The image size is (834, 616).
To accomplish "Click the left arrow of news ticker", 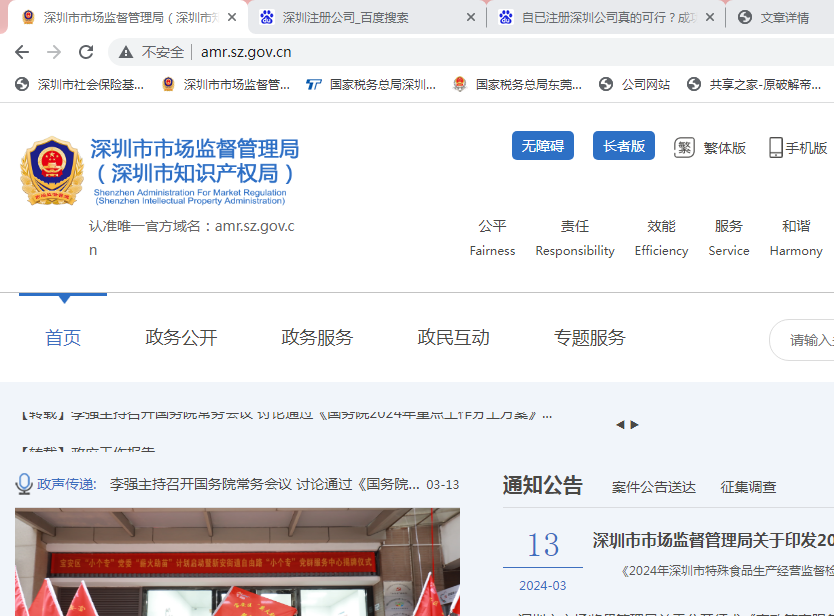I will (620, 425).
